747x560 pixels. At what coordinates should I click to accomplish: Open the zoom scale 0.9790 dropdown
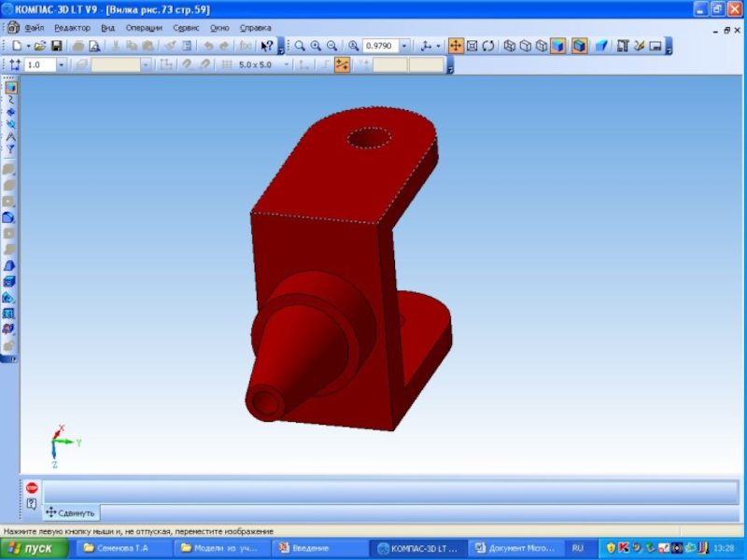pos(403,46)
